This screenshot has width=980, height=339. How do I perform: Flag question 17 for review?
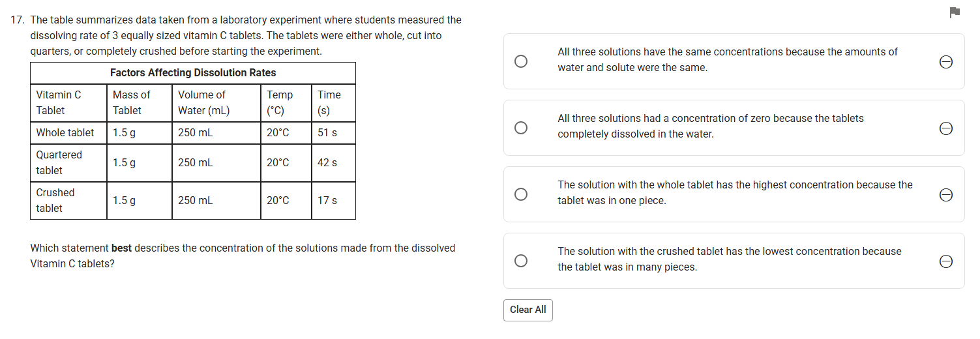[955, 11]
